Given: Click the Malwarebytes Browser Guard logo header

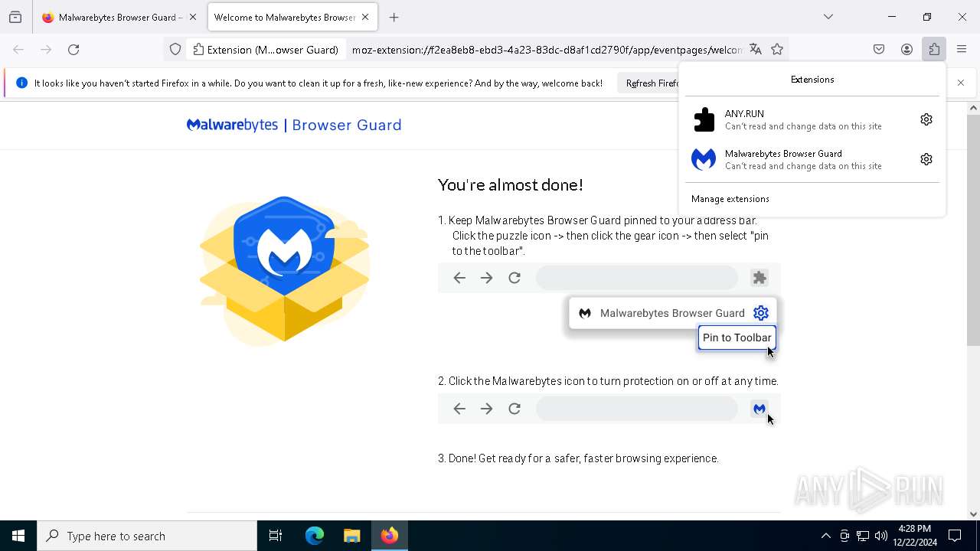Looking at the screenshot, I should pyautogui.click(x=294, y=125).
